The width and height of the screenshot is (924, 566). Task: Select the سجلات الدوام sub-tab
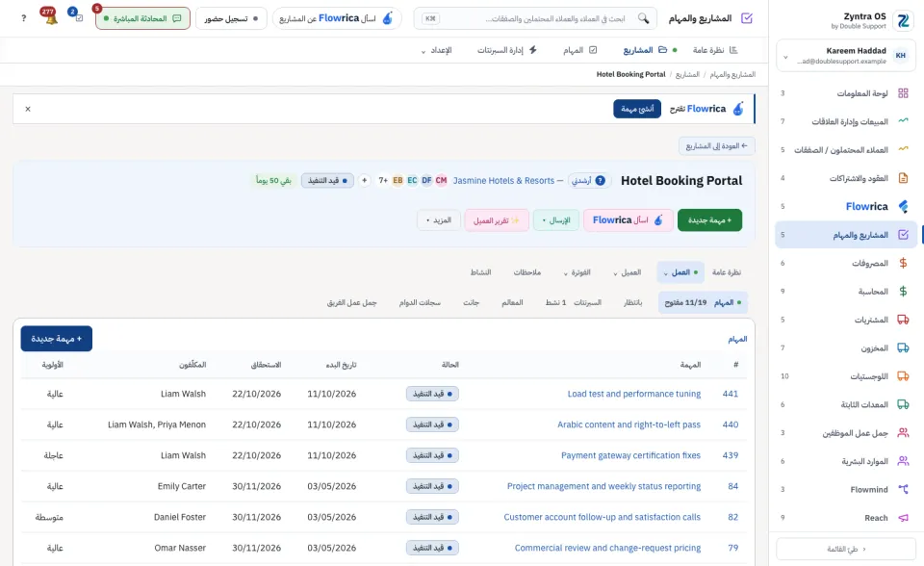420,302
